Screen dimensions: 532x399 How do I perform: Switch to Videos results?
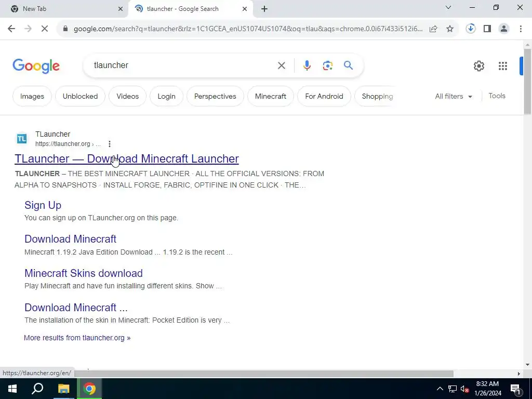coord(128,96)
